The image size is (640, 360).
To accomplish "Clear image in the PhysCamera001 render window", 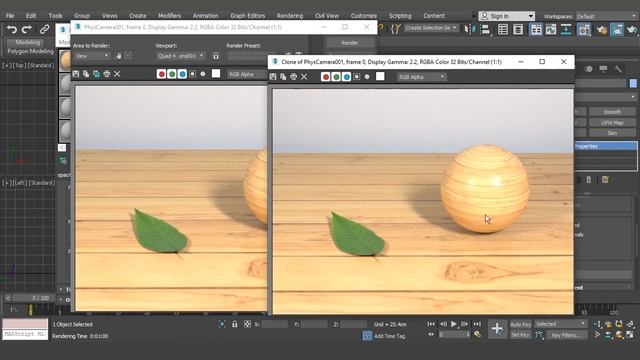I will pos(117,74).
